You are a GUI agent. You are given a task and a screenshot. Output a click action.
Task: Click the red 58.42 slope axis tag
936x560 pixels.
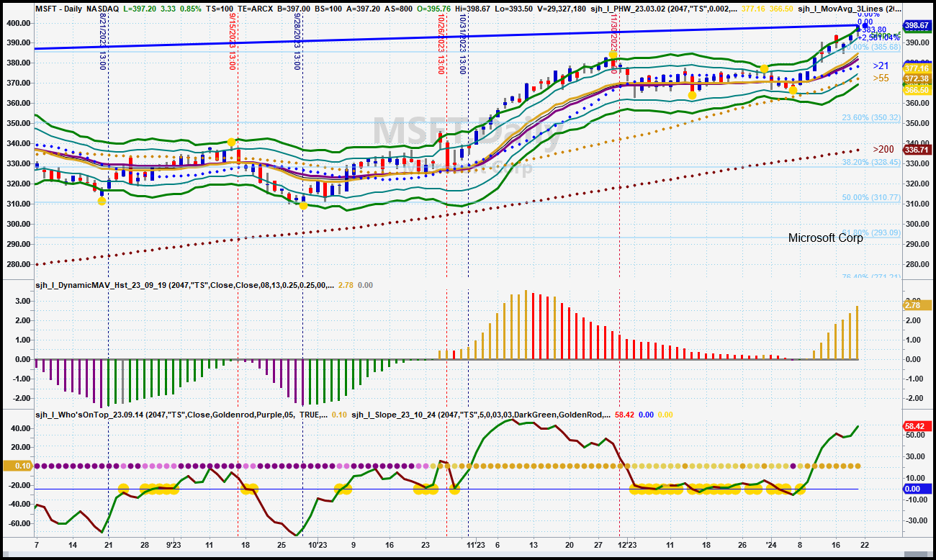917,426
